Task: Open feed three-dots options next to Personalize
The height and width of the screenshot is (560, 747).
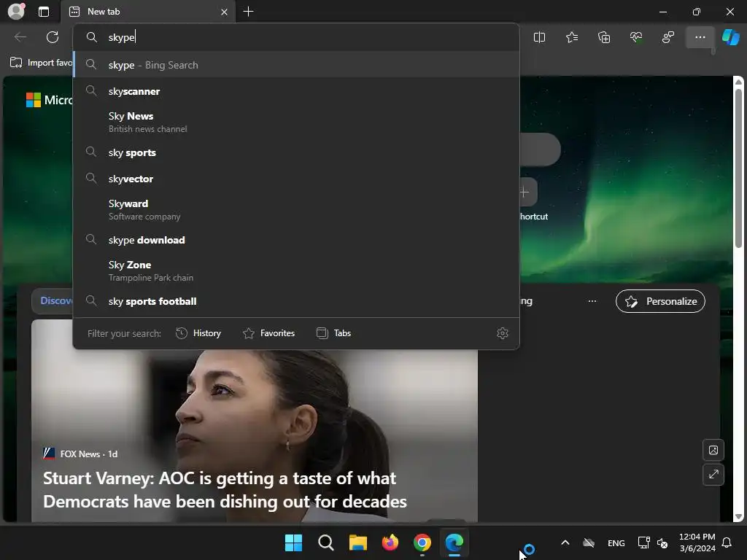Action: coord(592,301)
